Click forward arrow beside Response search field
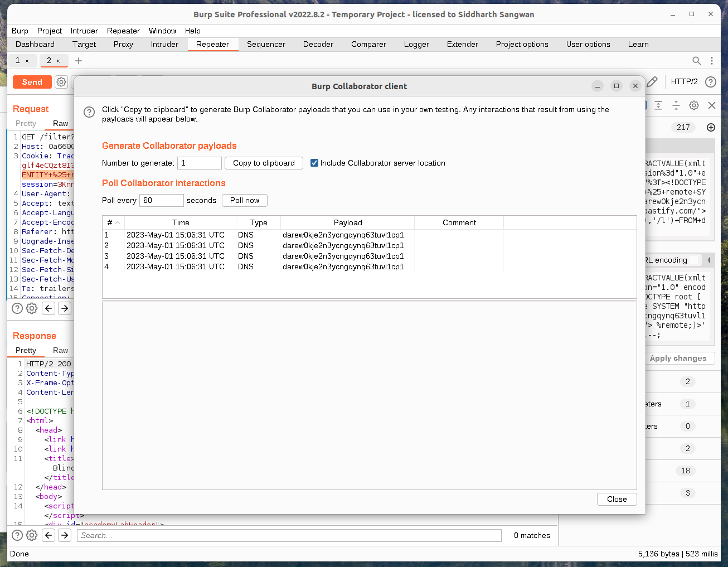Screen dimensions: 728x567 [65, 535]
